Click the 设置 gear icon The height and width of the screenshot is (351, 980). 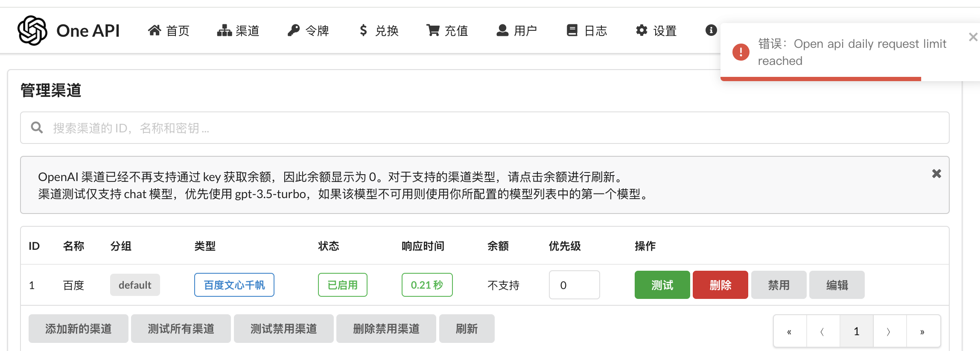(x=642, y=30)
